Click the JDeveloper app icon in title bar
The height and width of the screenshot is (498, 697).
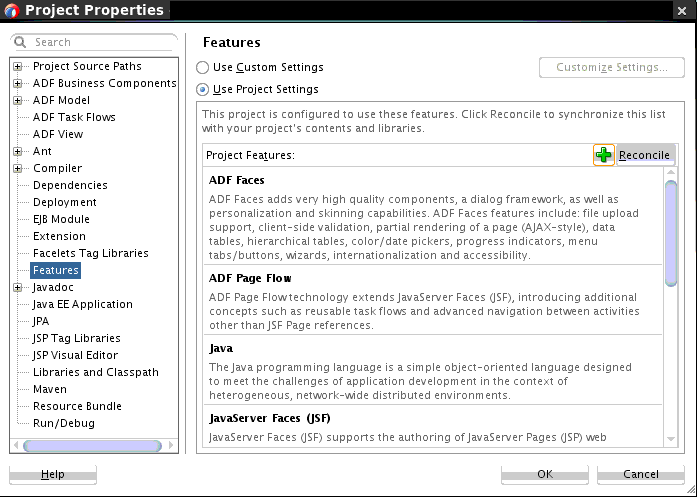coord(11,10)
